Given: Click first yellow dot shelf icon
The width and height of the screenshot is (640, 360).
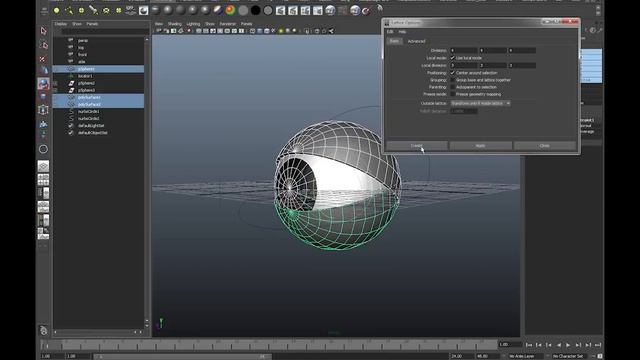Looking at the screenshot, I should [57, 10].
